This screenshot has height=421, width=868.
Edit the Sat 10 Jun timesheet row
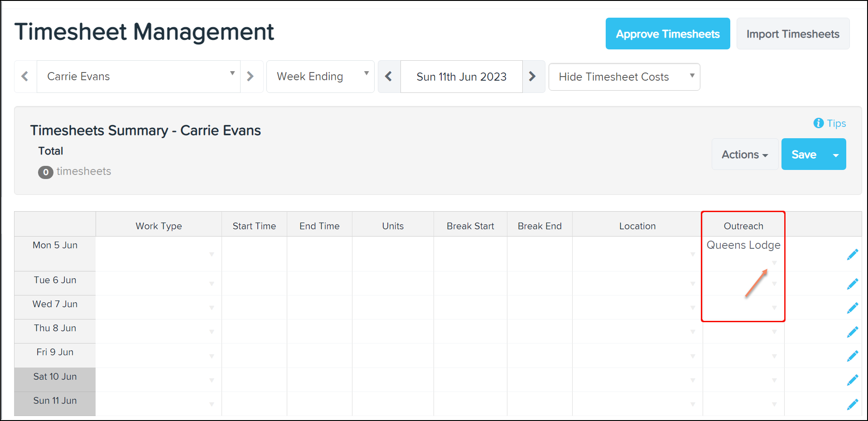click(853, 380)
